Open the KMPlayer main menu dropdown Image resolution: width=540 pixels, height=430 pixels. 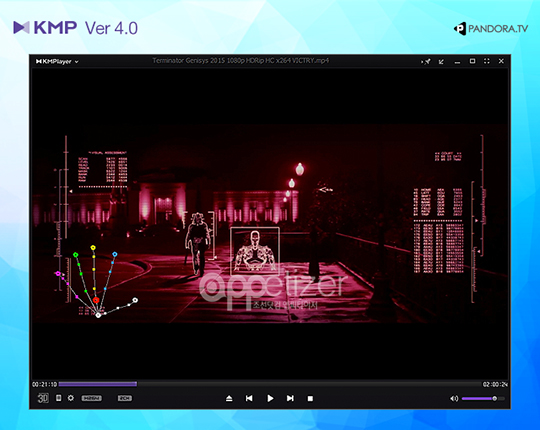pos(57,62)
